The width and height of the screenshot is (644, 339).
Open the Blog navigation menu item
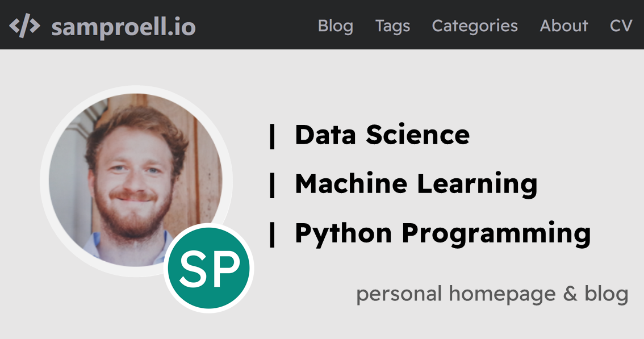point(335,25)
